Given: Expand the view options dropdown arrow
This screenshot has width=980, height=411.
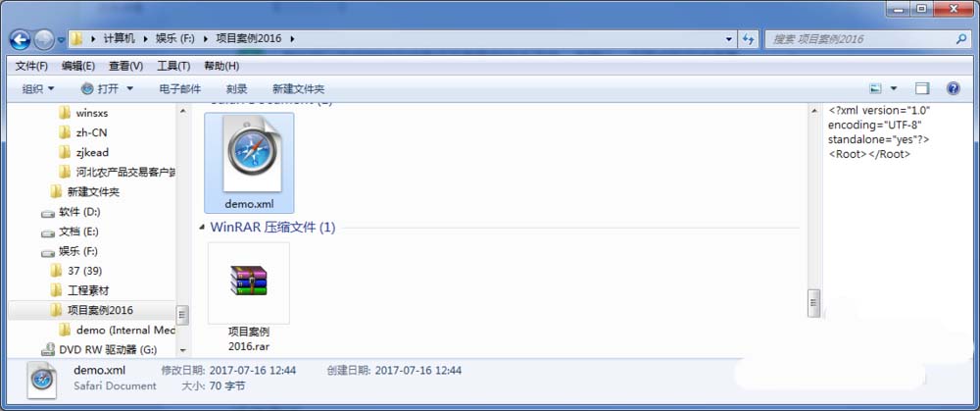Looking at the screenshot, I should pos(894,88).
